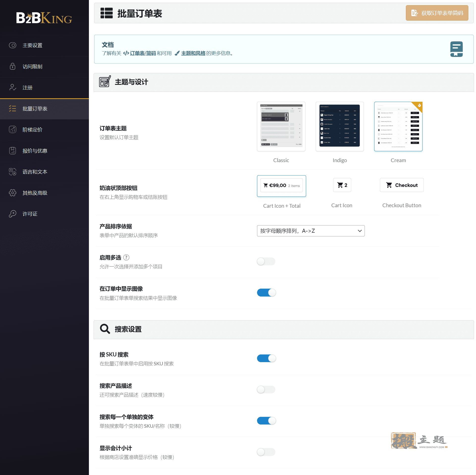
Task: Select the Indigo order form theme
Action: (x=340, y=126)
